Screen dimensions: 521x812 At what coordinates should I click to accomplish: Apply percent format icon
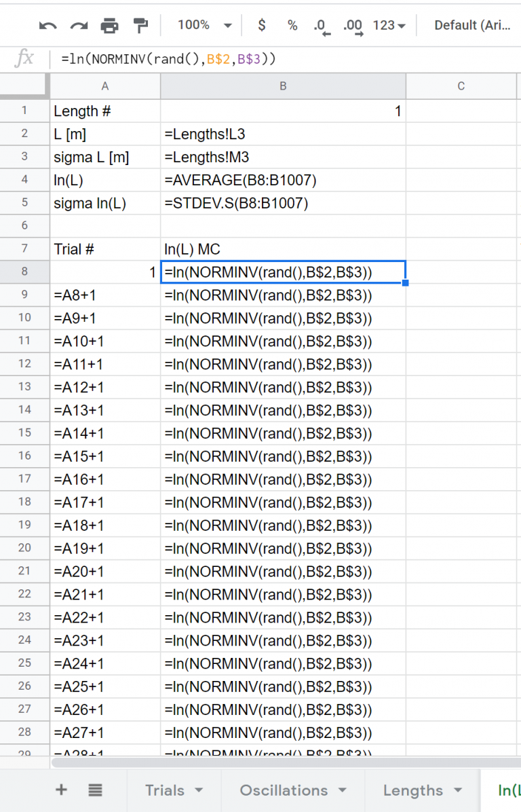point(292,25)
